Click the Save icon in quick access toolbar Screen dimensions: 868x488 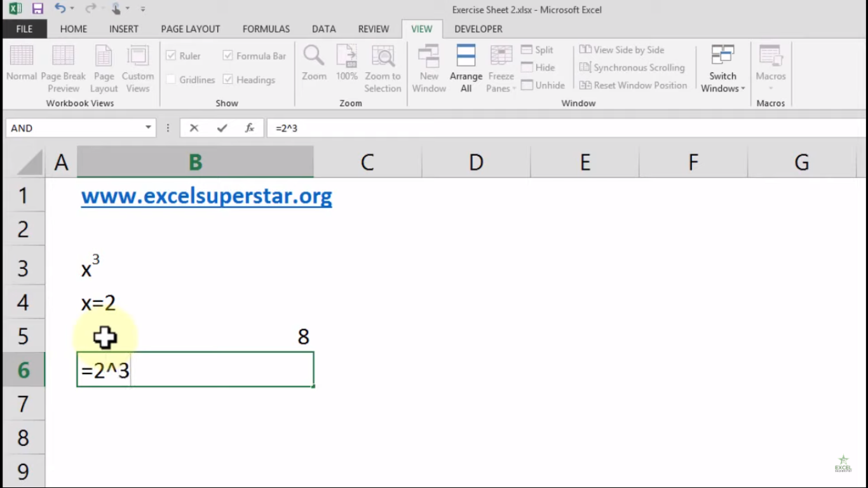coord(37,9)
